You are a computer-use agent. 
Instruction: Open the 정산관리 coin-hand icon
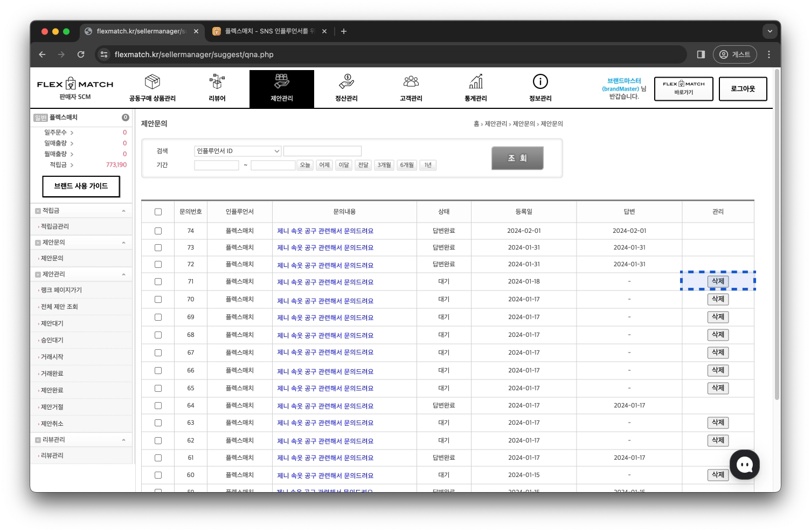coord(346,82)
